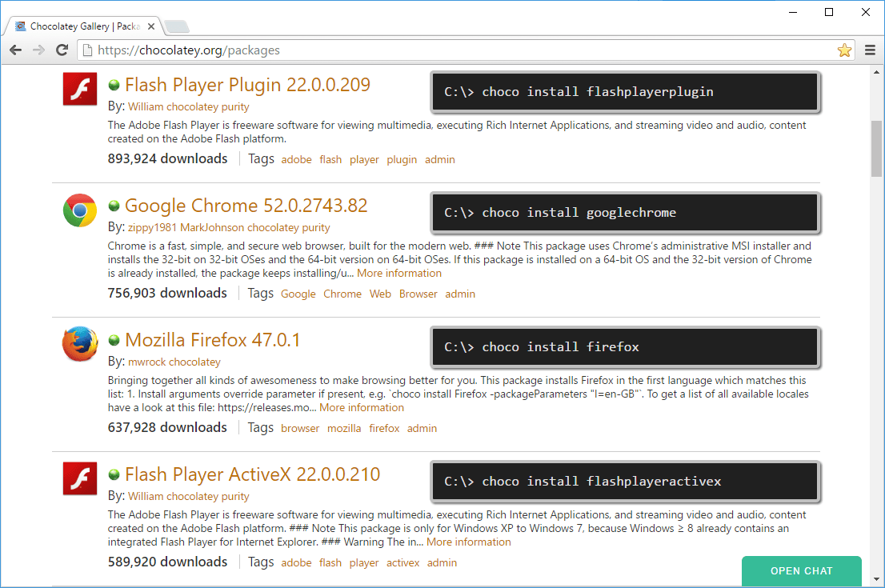Open Mozilla Firefox 47.0.1 package page

click(x=212, y=340)
